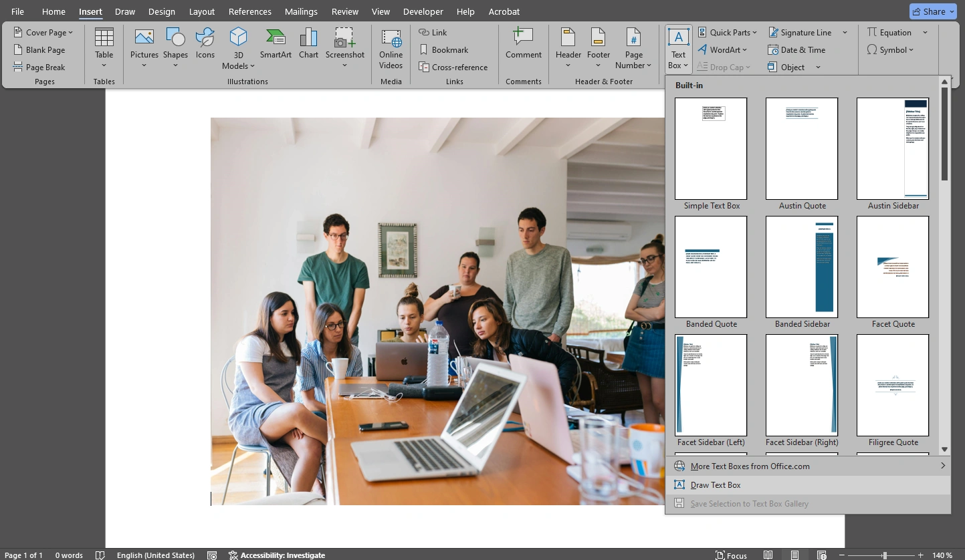Open the Review tab
This screenshot has width=965, height=560.
tap(345, 11)
